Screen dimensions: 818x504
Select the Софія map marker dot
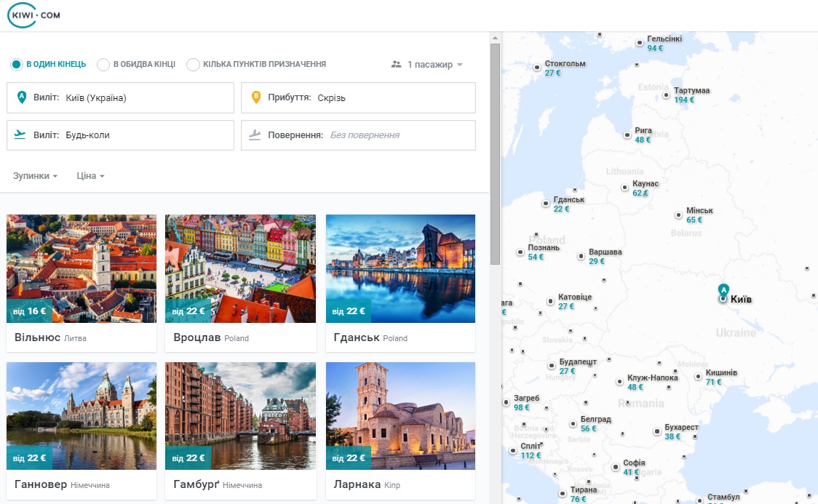[616, 467]
